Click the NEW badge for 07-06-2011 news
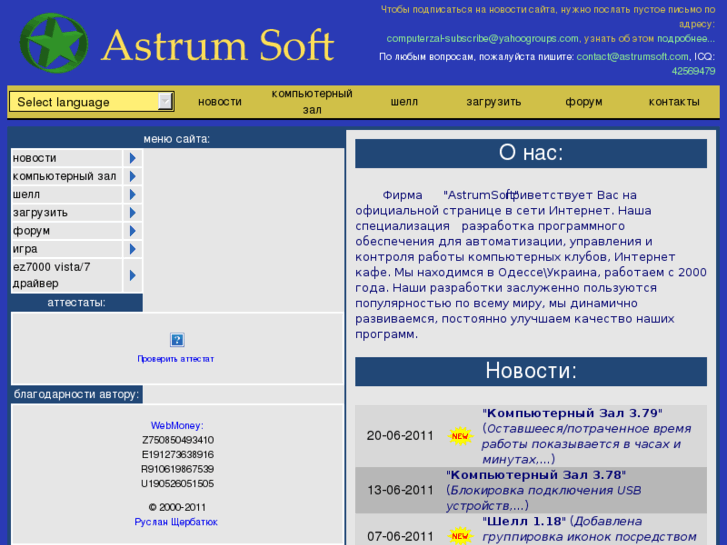727x545 pixels. [x=460, y=536]
